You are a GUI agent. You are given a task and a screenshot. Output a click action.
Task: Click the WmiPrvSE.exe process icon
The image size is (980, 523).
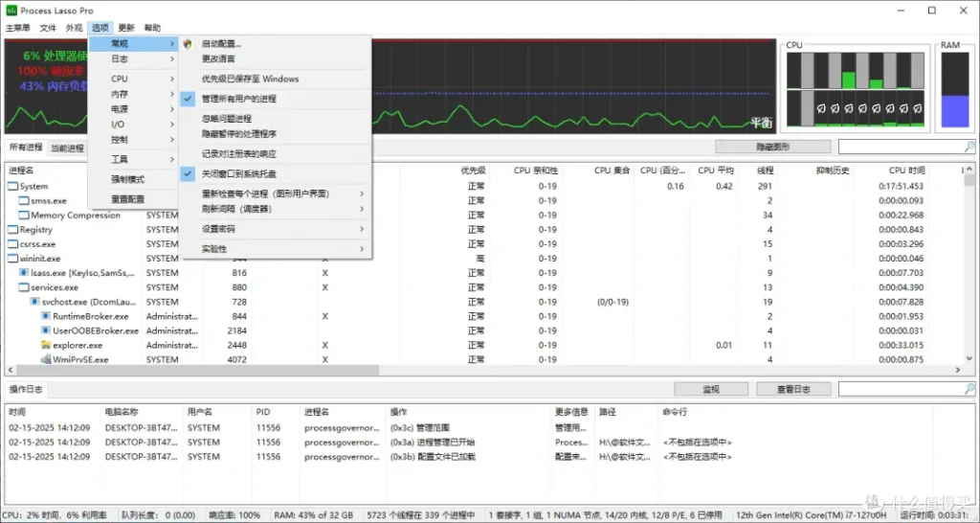46,359
